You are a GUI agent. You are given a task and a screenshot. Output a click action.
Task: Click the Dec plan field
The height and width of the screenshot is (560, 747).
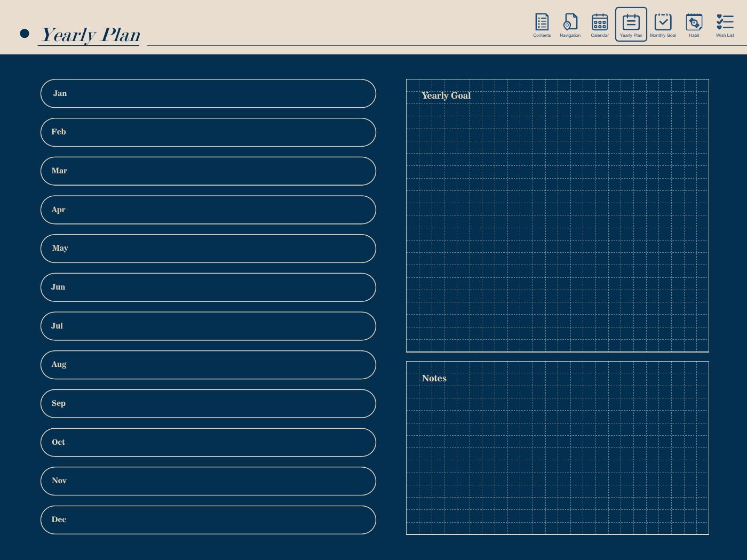(208, 520)
